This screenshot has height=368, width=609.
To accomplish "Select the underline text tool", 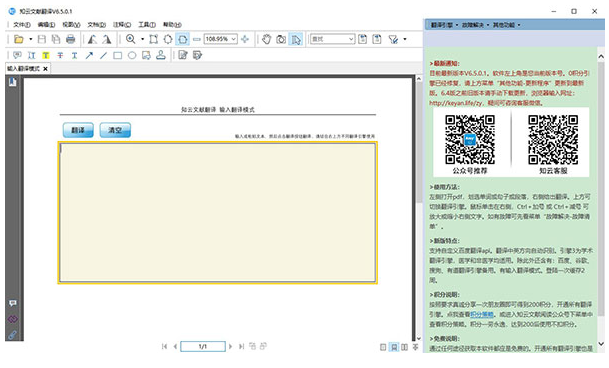I will click(75, 55).
